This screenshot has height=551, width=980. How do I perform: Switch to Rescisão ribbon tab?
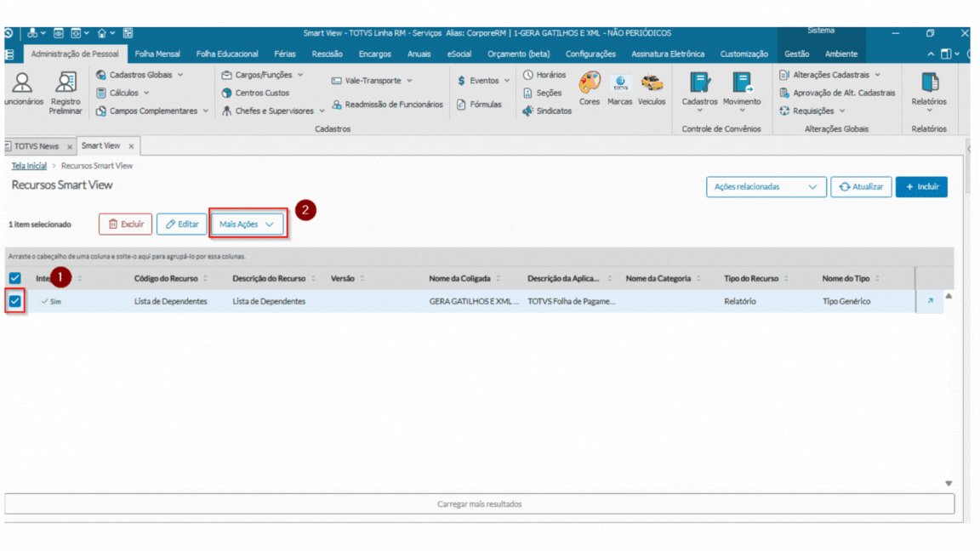[x=327, y=54]
